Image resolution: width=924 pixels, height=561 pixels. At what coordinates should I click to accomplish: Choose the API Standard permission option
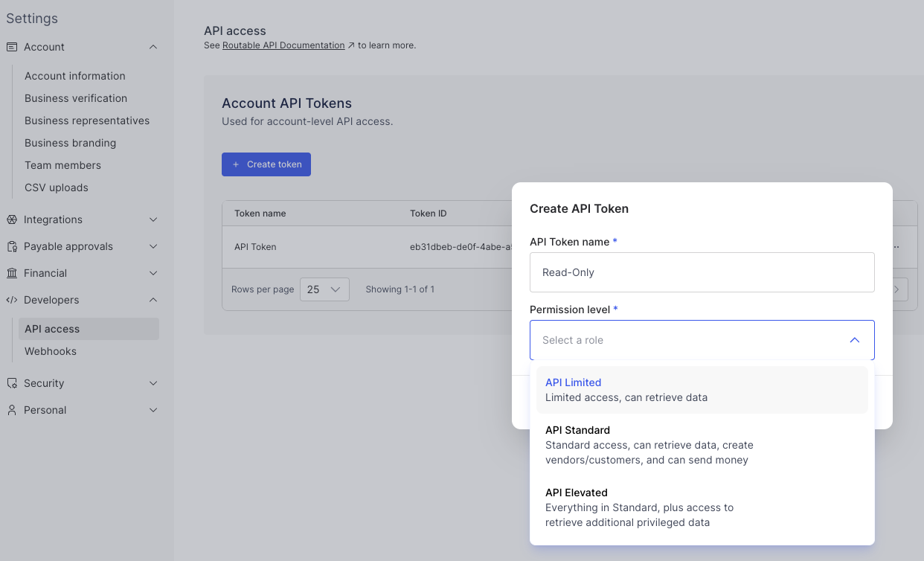[x=702, y=445]
